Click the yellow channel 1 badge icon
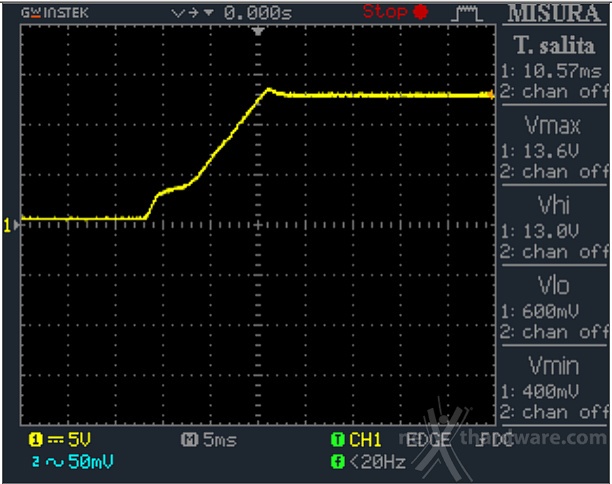The height and width of the screenshot is (484, 612). click(x=35, y=440)
